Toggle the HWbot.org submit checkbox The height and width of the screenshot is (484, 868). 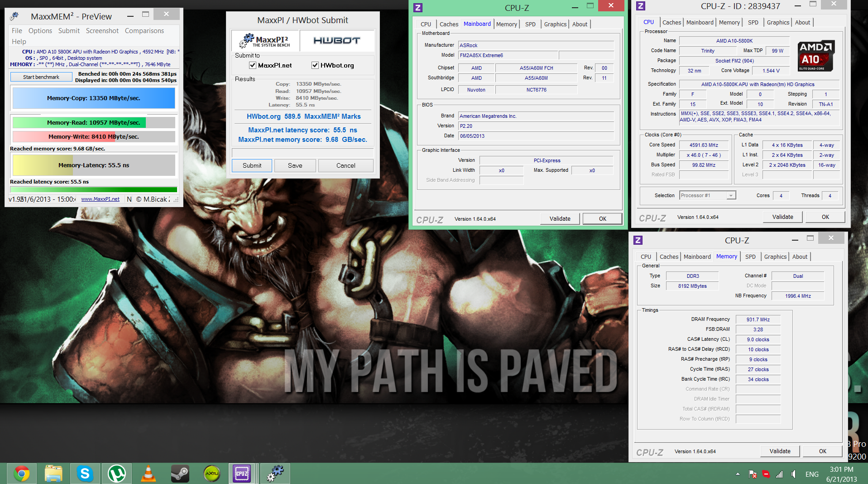(315, 65)
